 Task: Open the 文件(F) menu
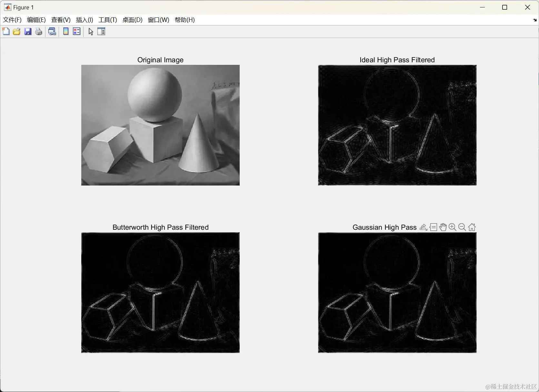click(12, 20)
